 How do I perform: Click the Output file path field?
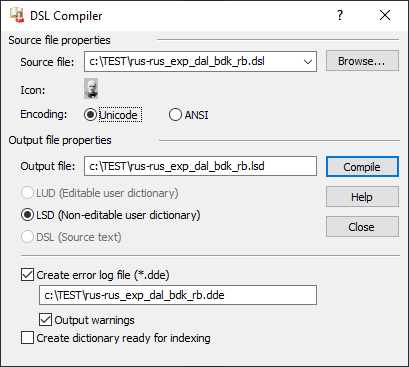[x=200, y=166]
